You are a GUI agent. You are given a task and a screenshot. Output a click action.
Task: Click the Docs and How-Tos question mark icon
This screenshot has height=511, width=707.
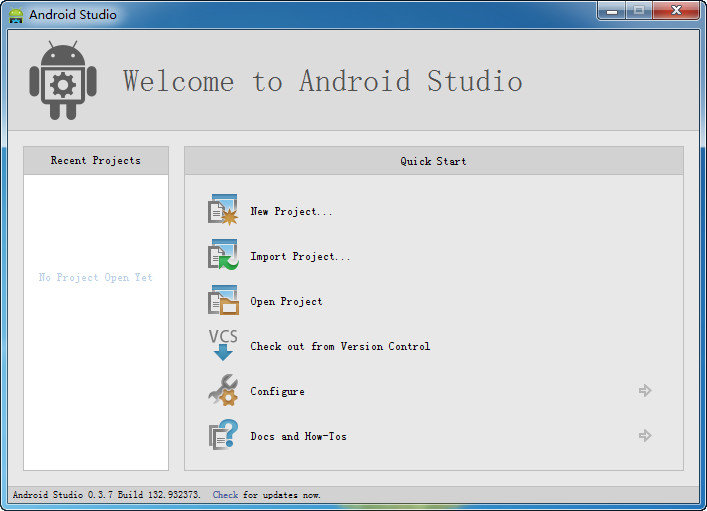pyautogui.click(x=222, y=436)
